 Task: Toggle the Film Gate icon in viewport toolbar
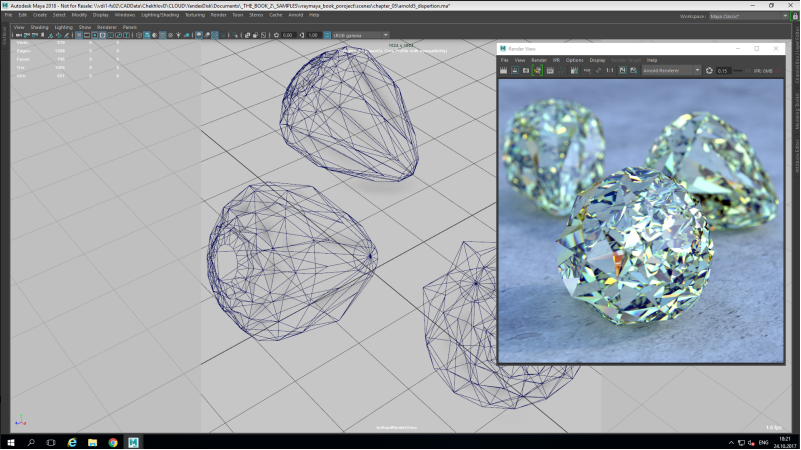pos(87,35)
